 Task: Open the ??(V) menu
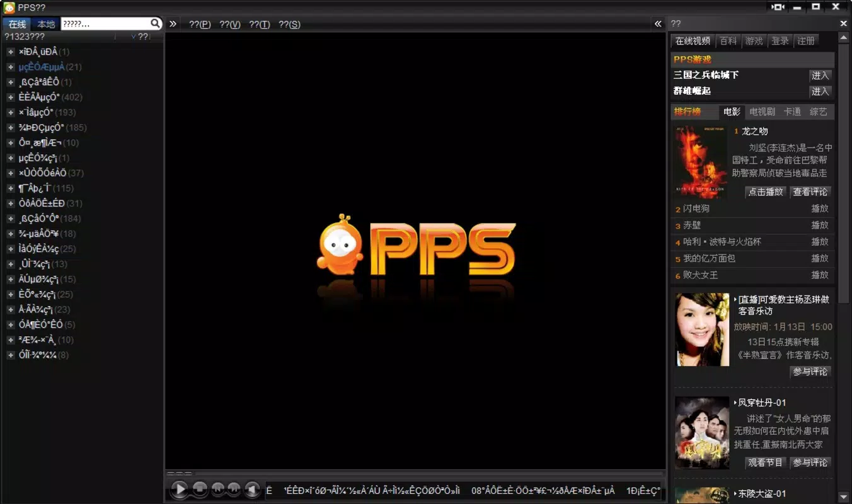230,24
